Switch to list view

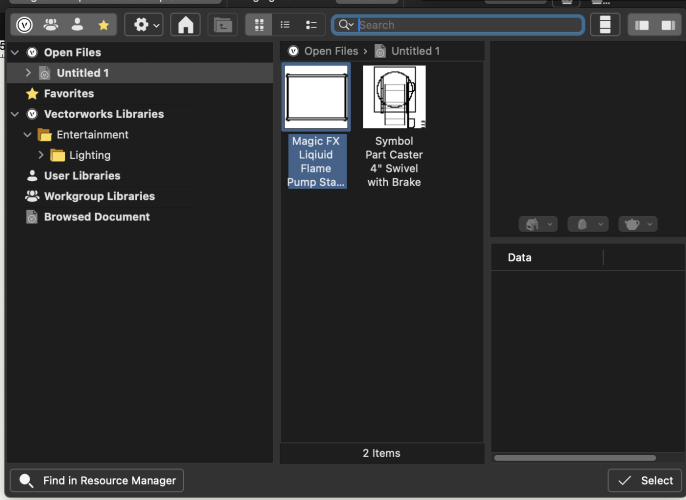point(285,24)
